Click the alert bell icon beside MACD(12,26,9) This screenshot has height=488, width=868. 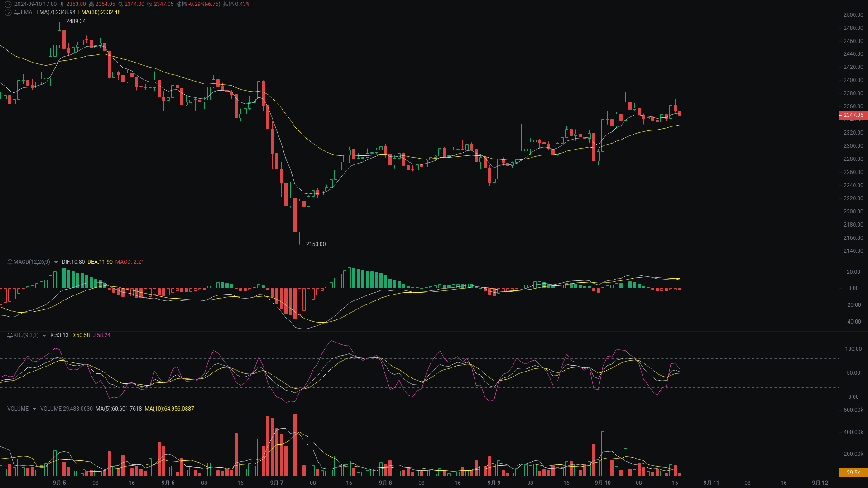tap(10, 262)
